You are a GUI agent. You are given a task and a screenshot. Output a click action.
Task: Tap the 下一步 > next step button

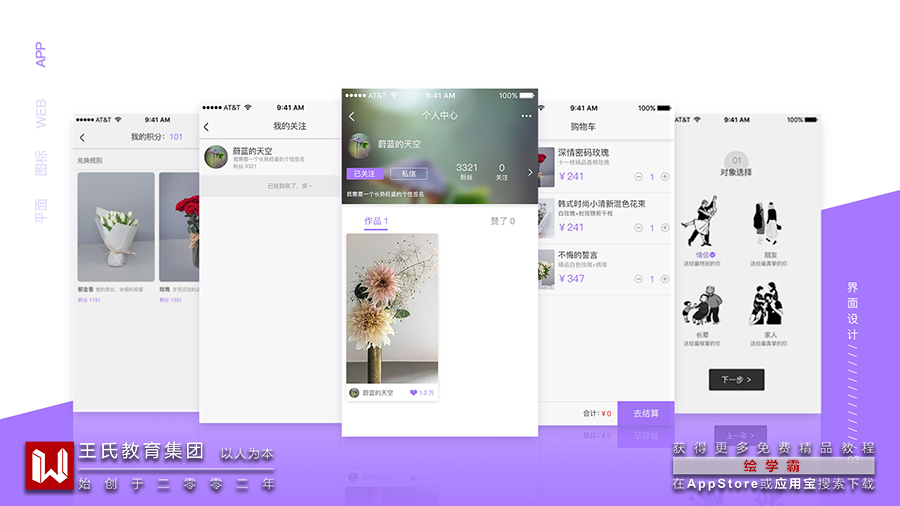tap(736, 380)
